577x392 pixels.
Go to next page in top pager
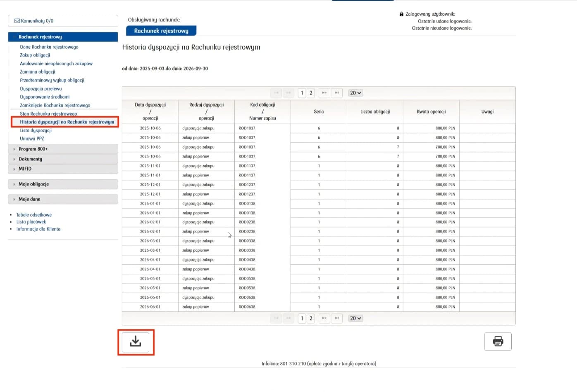(324, 93)
